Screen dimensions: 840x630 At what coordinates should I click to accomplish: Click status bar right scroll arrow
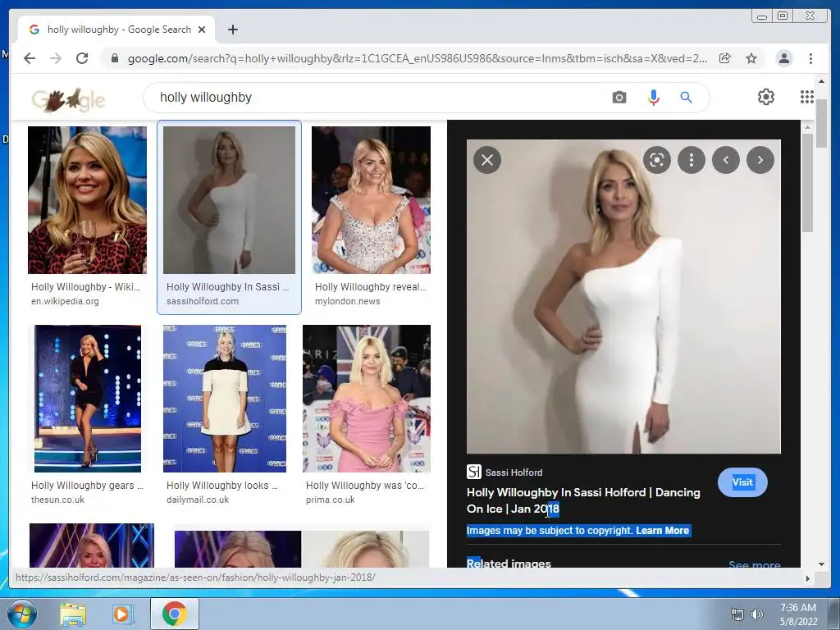coord(808,578)
